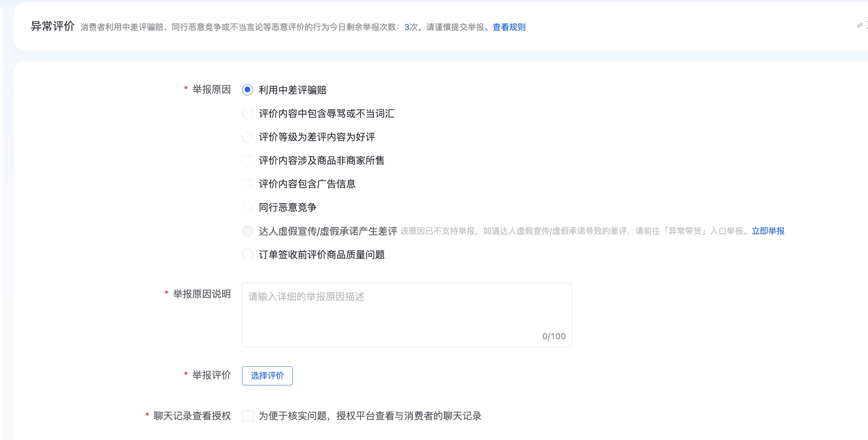Click the 0/100 character counter
Image resolution: width=868 pixels, height=440 pixels.
(x=554, y=336)
